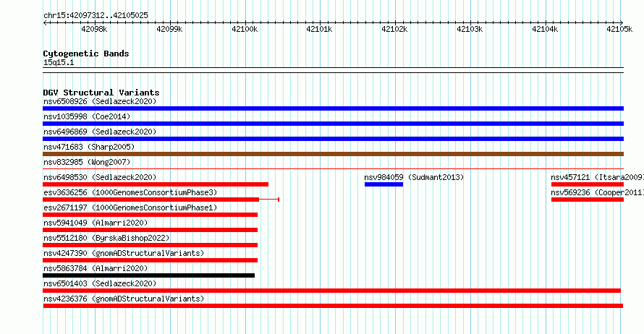Click the nsv832985 (Wong2007) label
The width and height of the screenshot is (644, 334).
pyautogui.click(x=87, y=162)
